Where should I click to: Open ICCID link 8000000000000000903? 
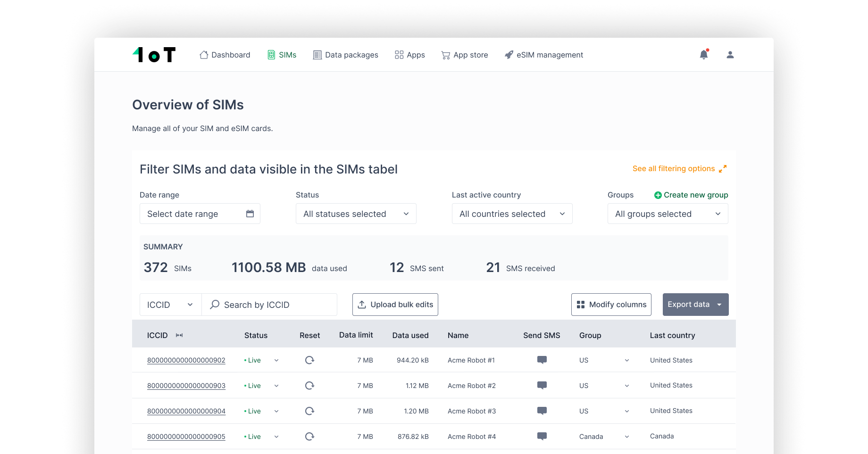[186, 386]
